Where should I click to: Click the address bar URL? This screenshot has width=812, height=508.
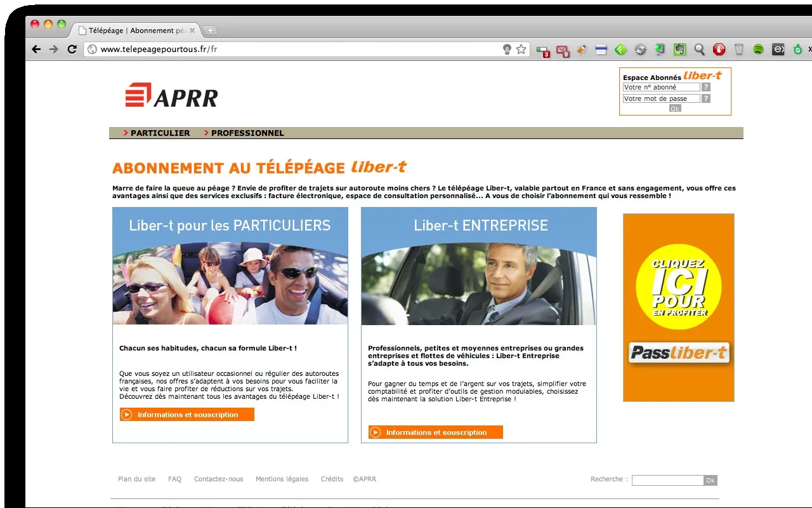pyautogui.click(x=159, y=50)
